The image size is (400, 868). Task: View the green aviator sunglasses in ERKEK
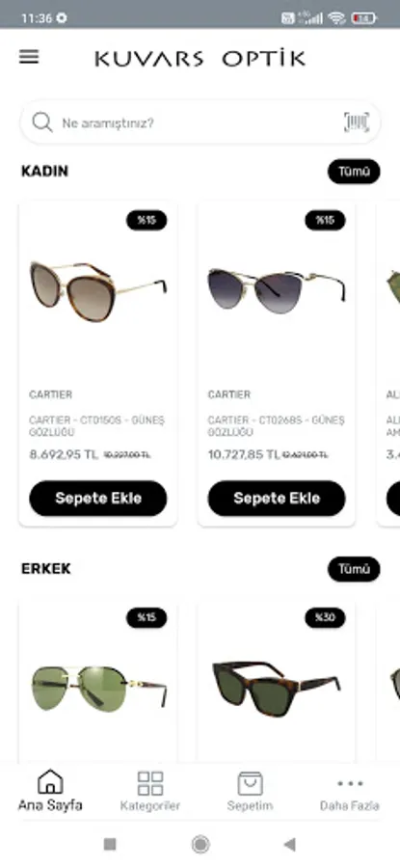(98, 688)
